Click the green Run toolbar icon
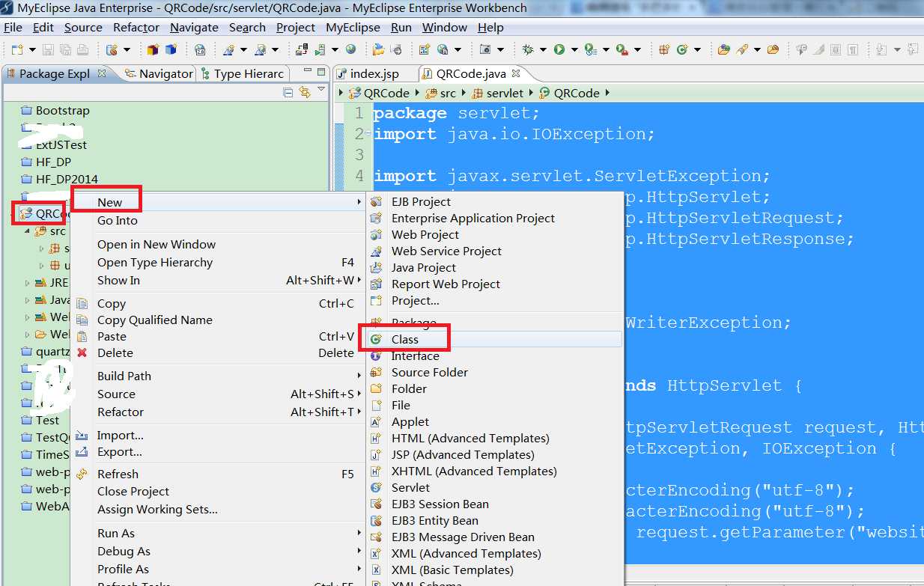Screen dimensions: 924x586 [x=559, y=50]
